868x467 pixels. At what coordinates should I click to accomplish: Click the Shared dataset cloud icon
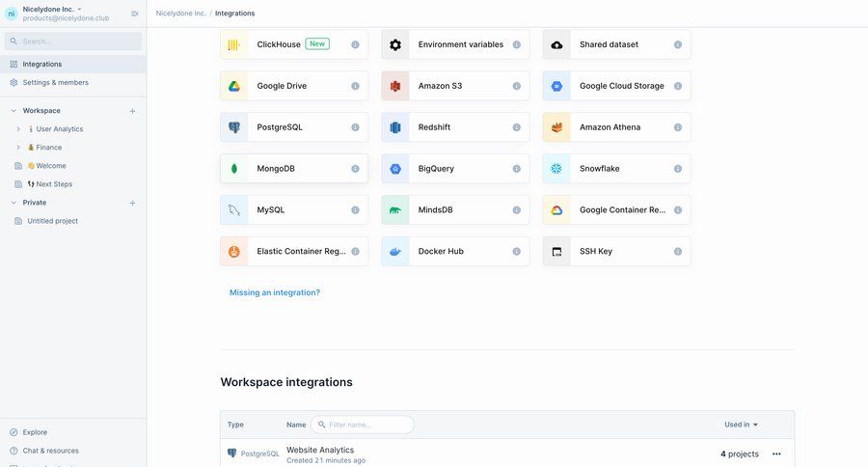[556, 44]
